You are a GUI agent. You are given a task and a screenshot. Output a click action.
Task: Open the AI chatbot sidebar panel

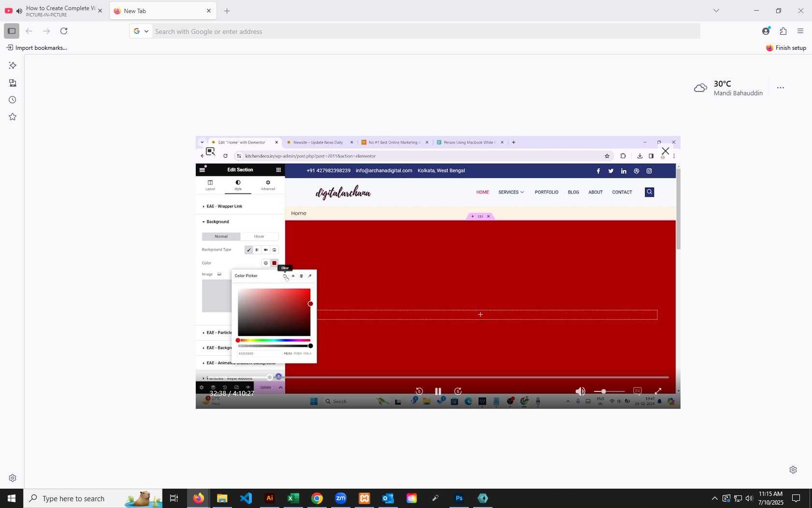[x=13, y=65]
